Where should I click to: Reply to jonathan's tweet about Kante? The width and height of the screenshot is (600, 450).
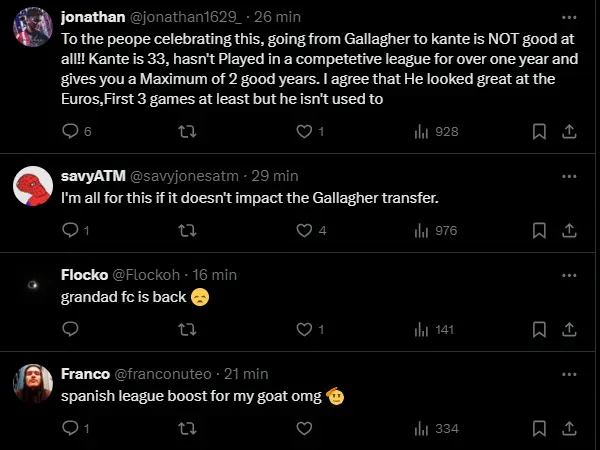click(70, 132)
